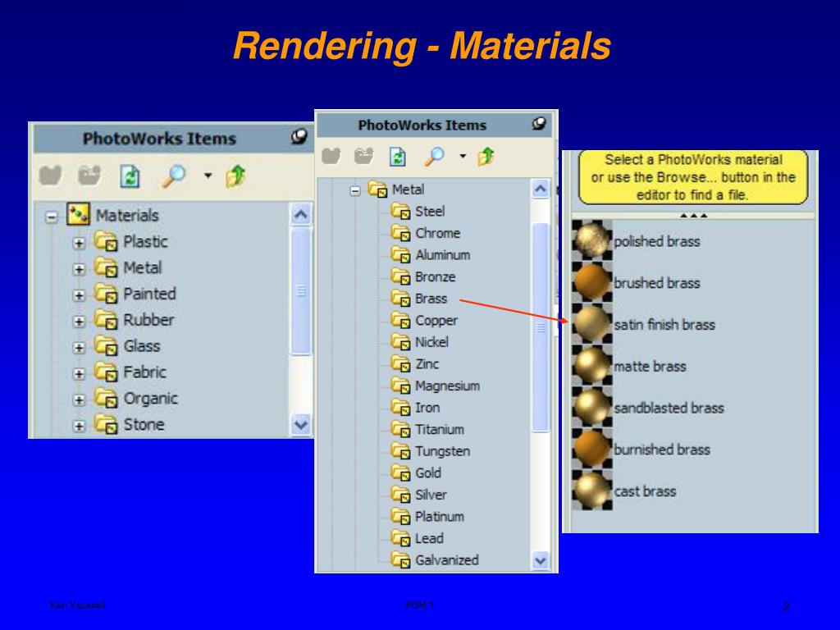Screen dimensions: 840x630
Task: Click first greyed archive icon in left panel toolbar
Action: [50, 176]
